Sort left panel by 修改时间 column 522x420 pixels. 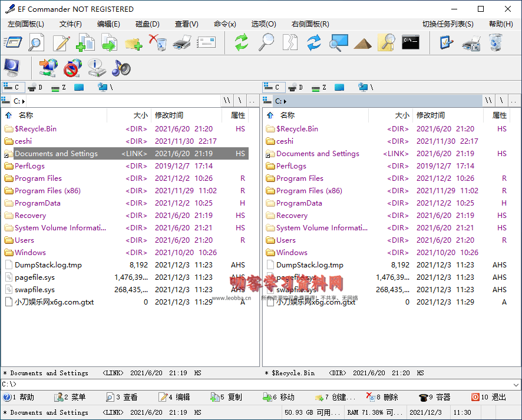click(x=186, y=115)
